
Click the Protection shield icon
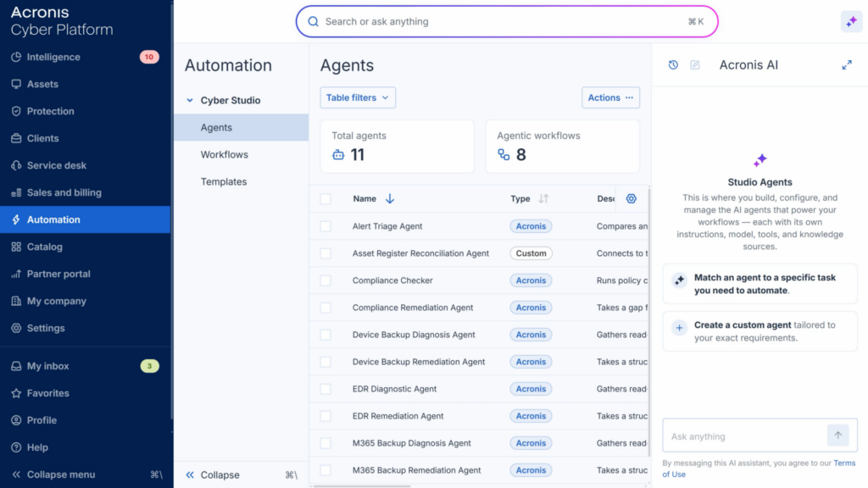coord(16,111)
